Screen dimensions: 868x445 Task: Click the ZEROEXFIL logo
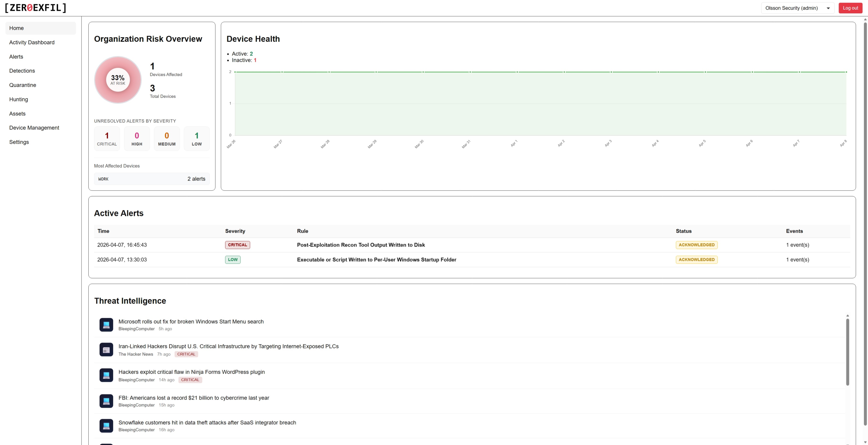click(35, 8)
